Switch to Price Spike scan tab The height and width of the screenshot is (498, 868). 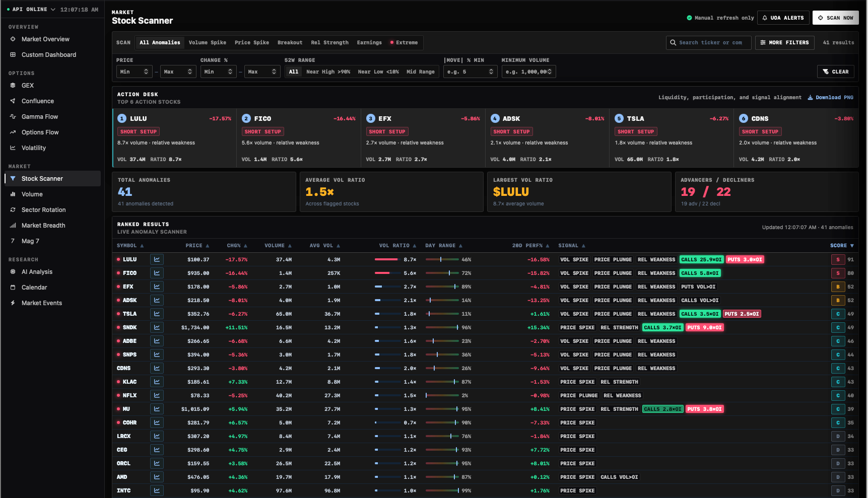point(252,43)
